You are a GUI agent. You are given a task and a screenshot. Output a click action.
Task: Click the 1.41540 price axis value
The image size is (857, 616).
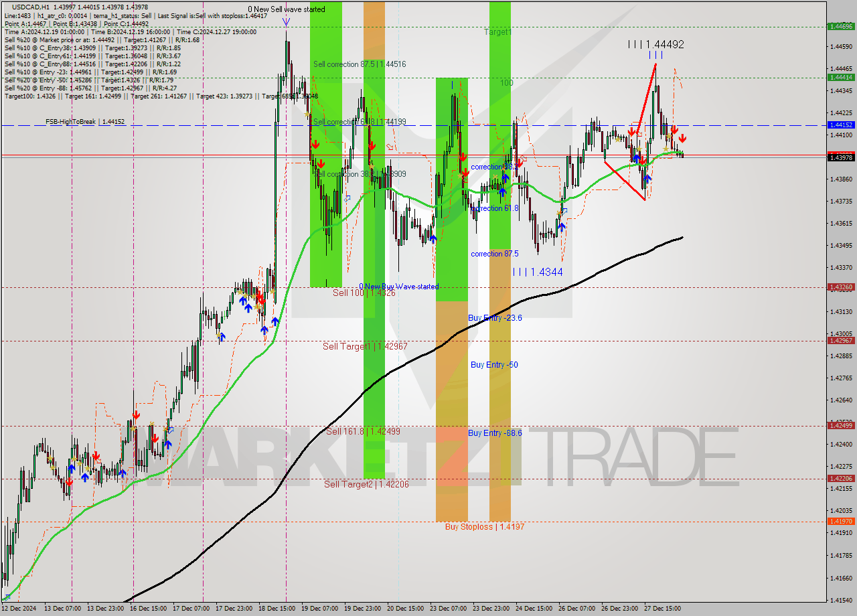point(841,599)
